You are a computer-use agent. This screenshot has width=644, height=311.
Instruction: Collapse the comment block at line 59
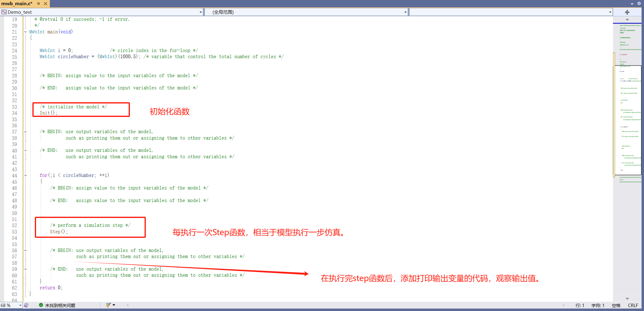pos(25,269)
